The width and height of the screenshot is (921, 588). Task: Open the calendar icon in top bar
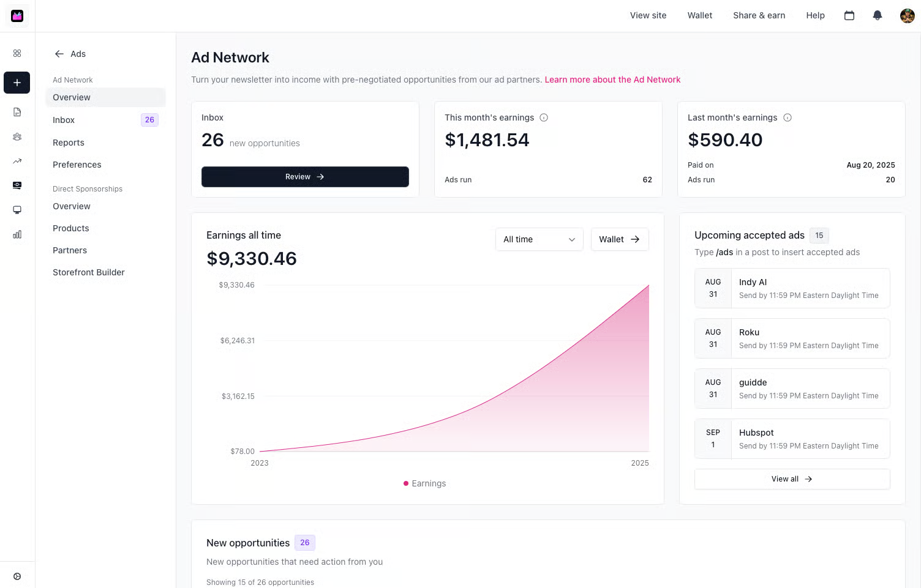pyautogui.click(x=849, y=15)
